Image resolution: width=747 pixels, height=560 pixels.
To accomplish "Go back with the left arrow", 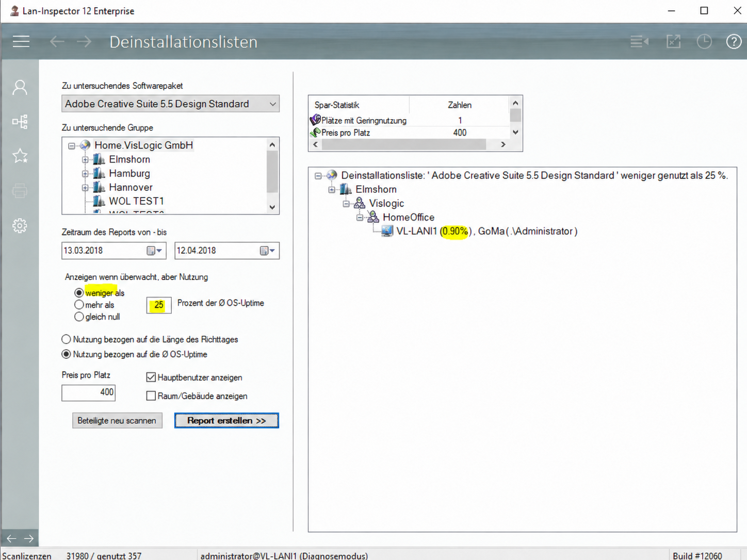I will coord(57,42).
